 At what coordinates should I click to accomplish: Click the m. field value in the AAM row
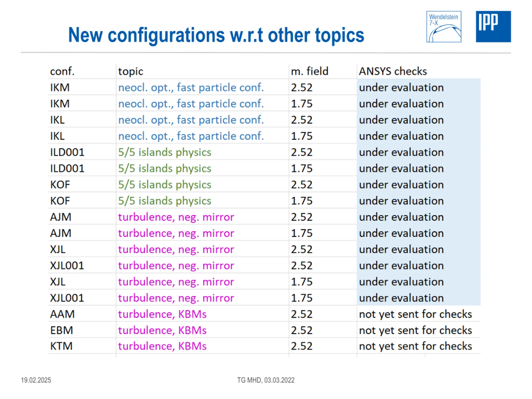302,314
